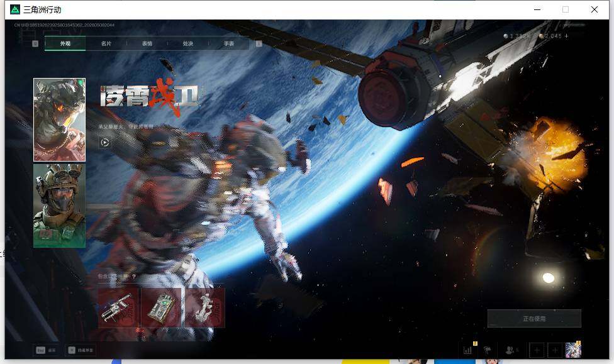View the weapon skin bundle item
The height and width of the screenshot is (364, 614).
click(x=118, y=308)
